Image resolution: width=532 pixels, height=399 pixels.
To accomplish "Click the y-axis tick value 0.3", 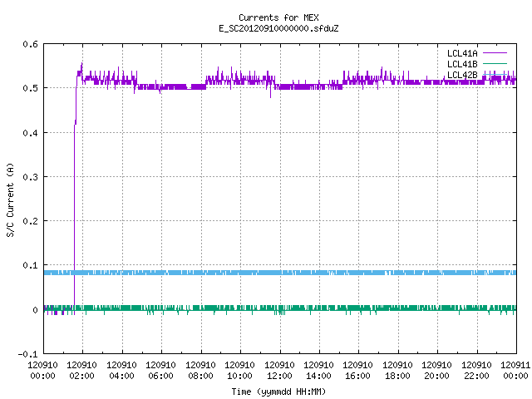I will (x=30, y=177).
